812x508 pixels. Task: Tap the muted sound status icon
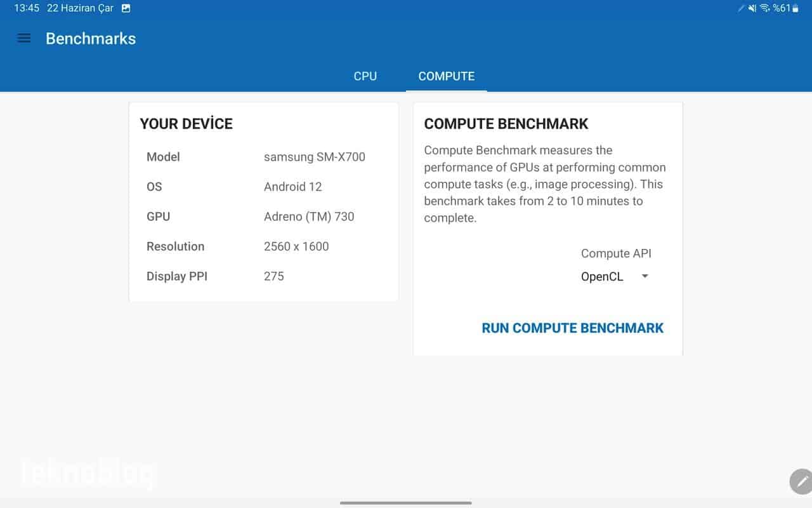(x=752, y=8)
